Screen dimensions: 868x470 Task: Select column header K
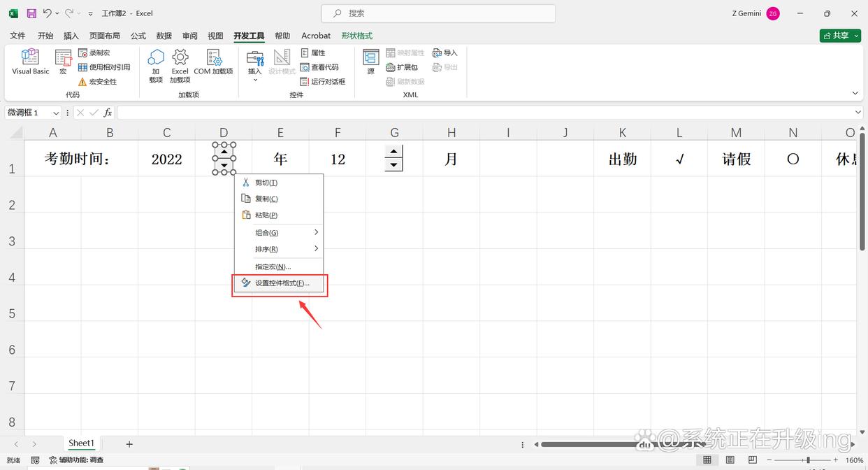(622, 133)
